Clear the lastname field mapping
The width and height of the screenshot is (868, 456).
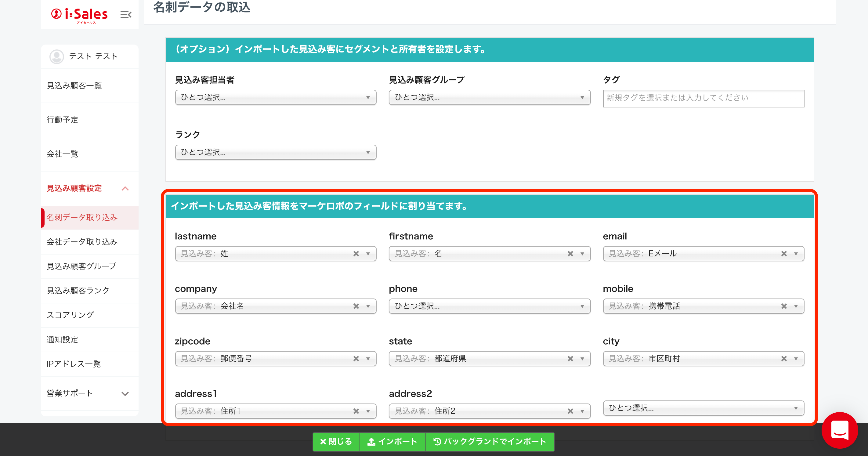[356, 254]
